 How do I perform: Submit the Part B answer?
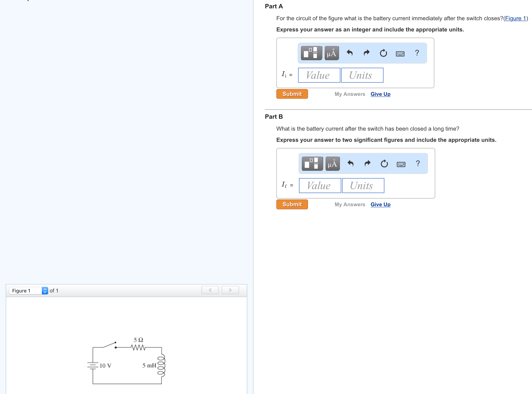coord(292,204)
